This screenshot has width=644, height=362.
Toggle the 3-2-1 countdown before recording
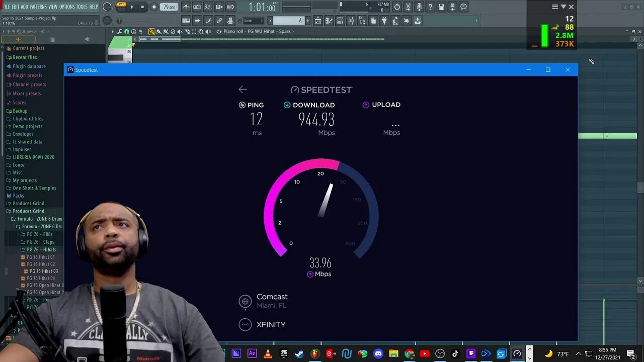pos(208,7)
